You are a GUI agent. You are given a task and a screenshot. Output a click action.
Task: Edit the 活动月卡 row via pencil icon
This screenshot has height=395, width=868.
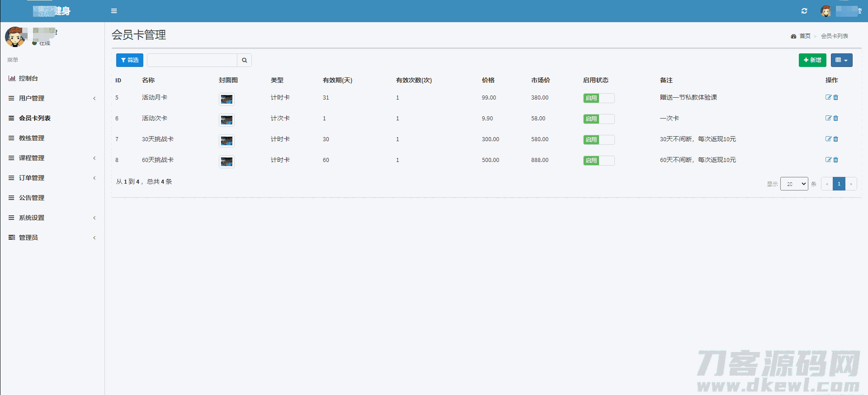pos(828,97)
